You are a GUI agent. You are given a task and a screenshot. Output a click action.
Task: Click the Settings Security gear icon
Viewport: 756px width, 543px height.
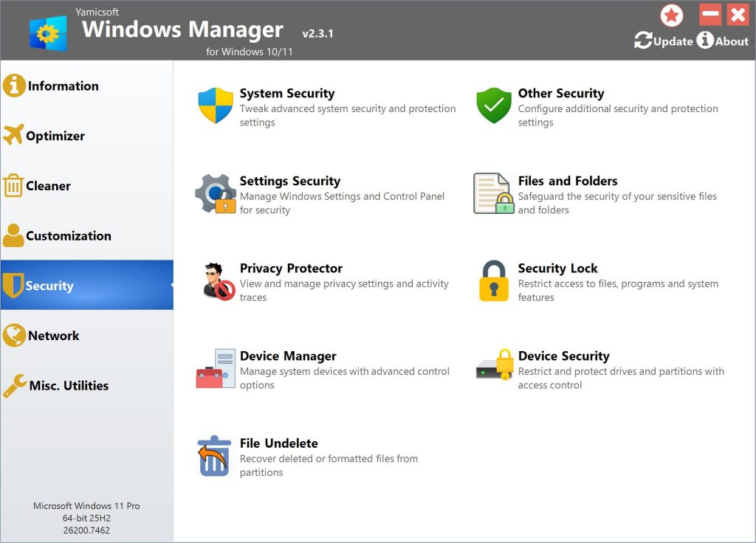tap(216, 194)
